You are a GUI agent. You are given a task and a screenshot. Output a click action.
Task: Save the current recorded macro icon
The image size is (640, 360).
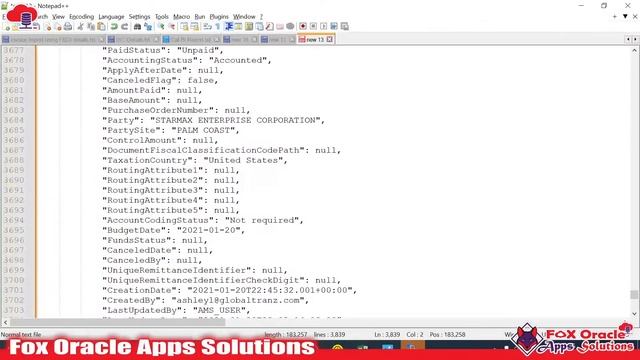(344, 27)
